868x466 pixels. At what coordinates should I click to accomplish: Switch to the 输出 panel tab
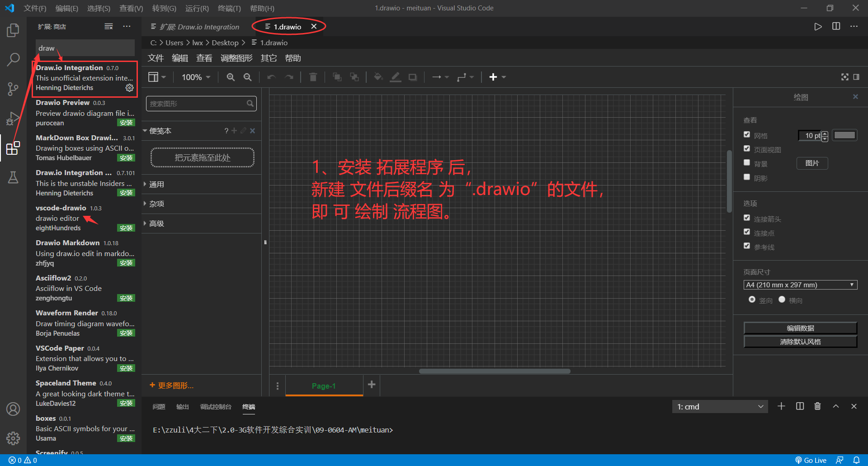click(182, 407)
